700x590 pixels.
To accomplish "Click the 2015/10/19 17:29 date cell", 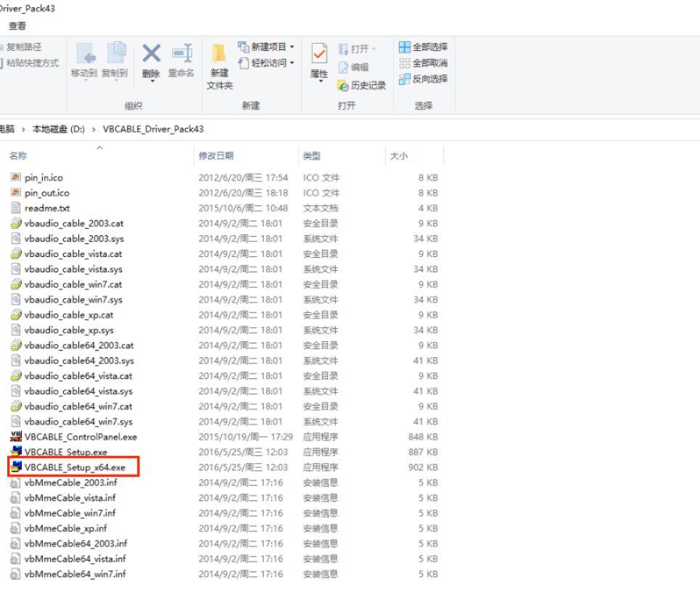I will pos(245,437).
